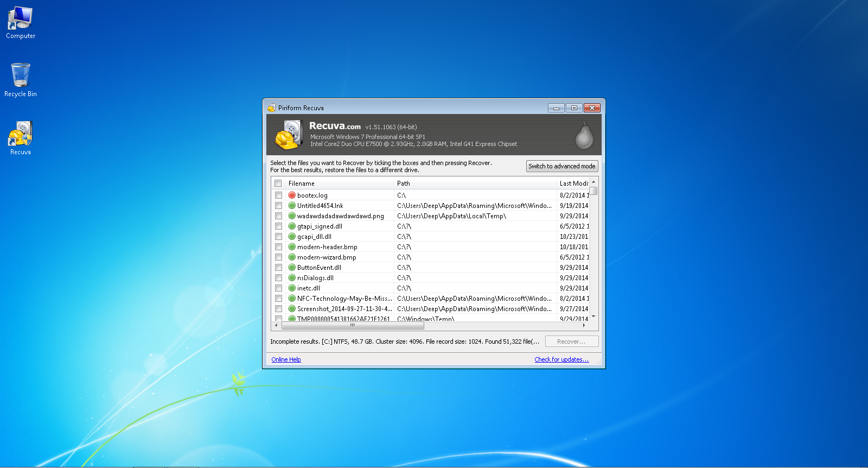Viewport: 868px width, 468px height.
Task: Select the filename inetc.dll
Action: tap(309, 288)
